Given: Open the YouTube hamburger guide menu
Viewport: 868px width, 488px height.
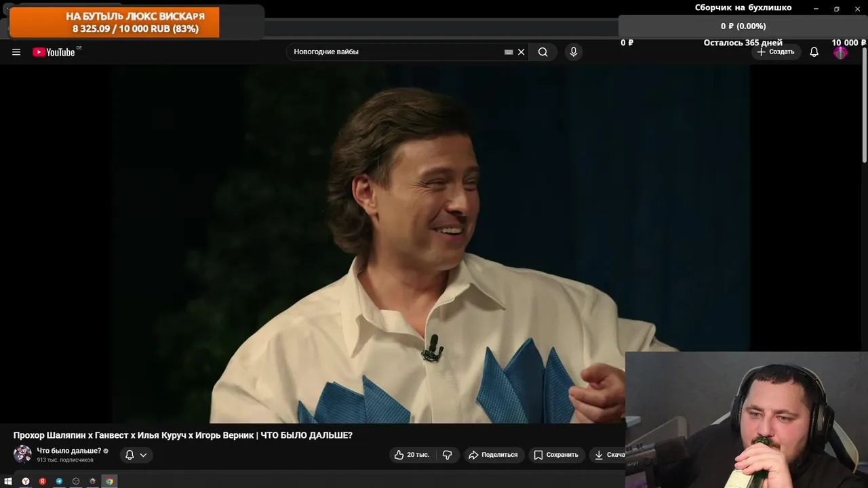Looking at the screenshot, I should coord(16,52).
